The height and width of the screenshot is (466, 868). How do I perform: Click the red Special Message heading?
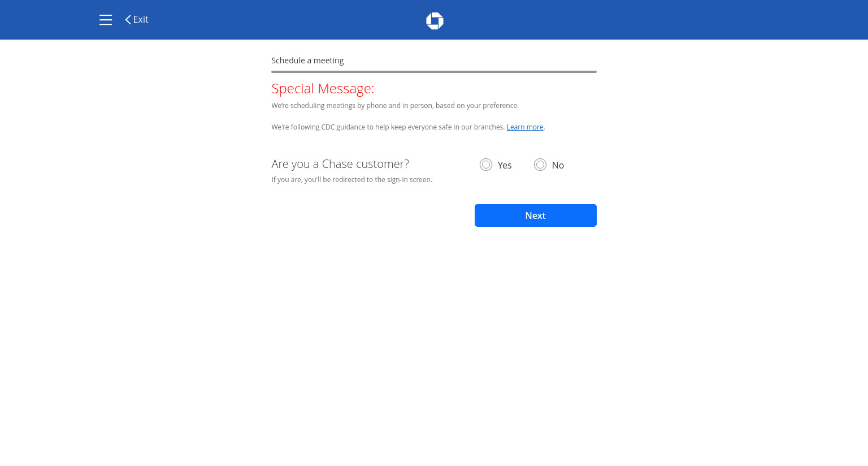pos(323,89)
